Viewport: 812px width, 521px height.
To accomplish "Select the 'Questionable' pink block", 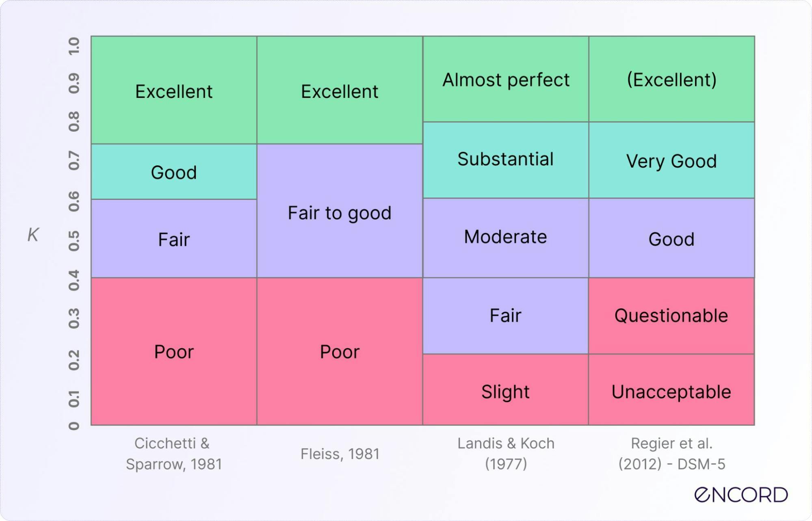I will pyautogui.click(x=671, y=316).
